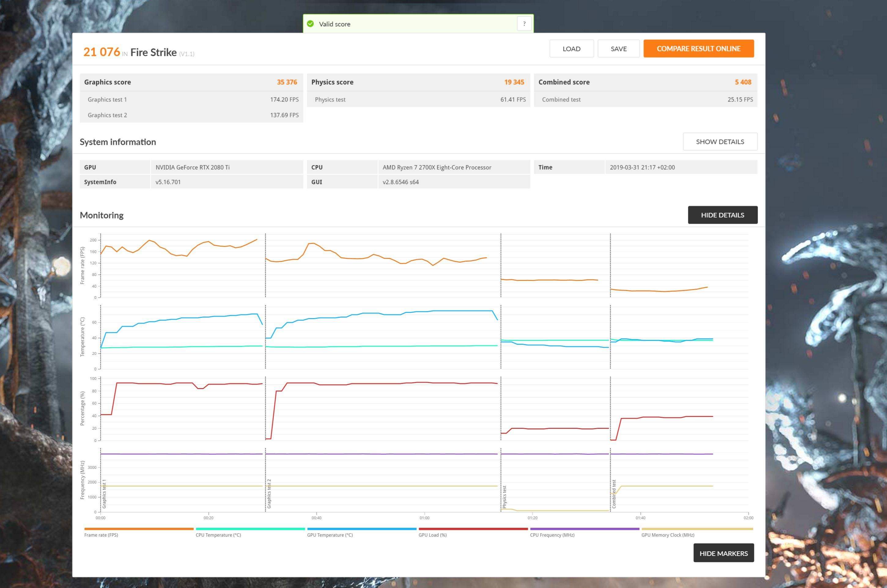887x588 pixels.
Task: Click the GPU value NVIDIA GeForce RTX 2080 Ti
Action: point(193,167)
